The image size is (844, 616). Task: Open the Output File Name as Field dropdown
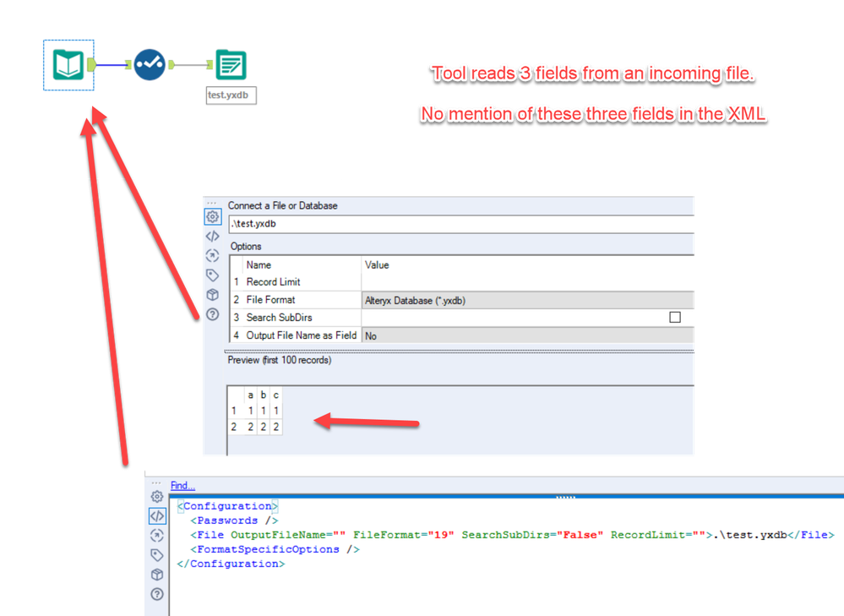527,335
